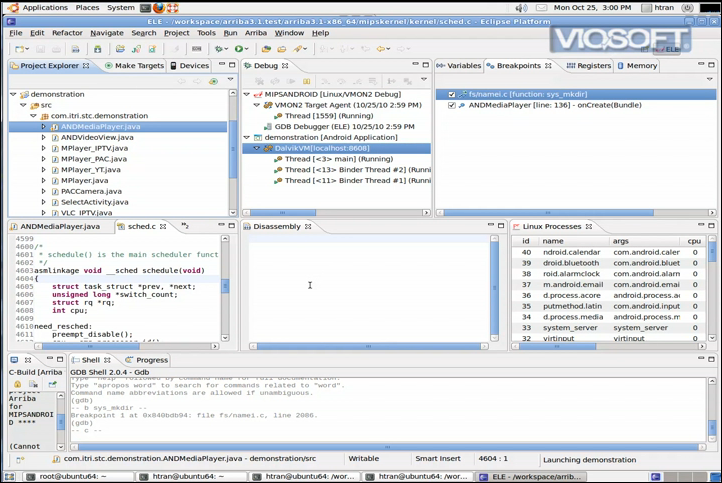Click the Open Task toolbar icon
The height and width of the screenshot is (483, 722).
click(281, 49)
